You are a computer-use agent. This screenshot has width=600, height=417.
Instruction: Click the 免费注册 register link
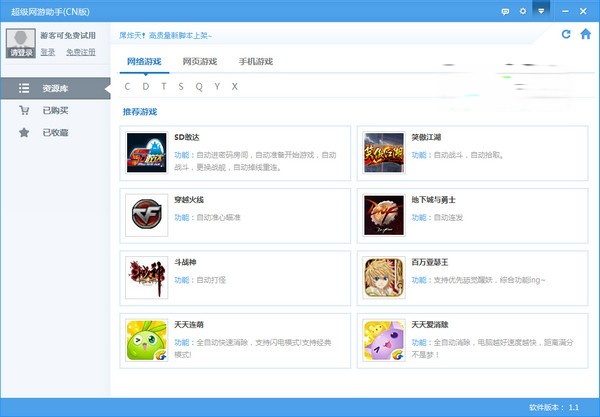click(81, 52)
